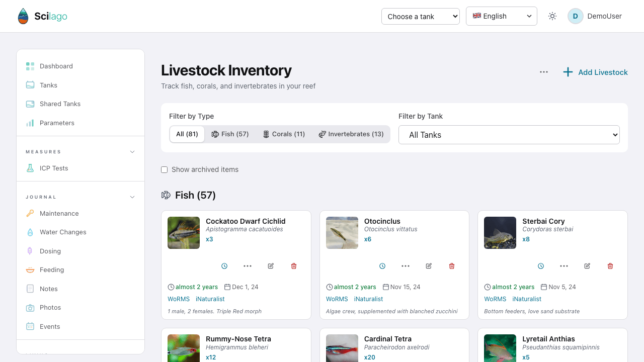Edit the Otocinclus entry
The width and height of the screenshot is (644, 362).
(x=429, y=266)
